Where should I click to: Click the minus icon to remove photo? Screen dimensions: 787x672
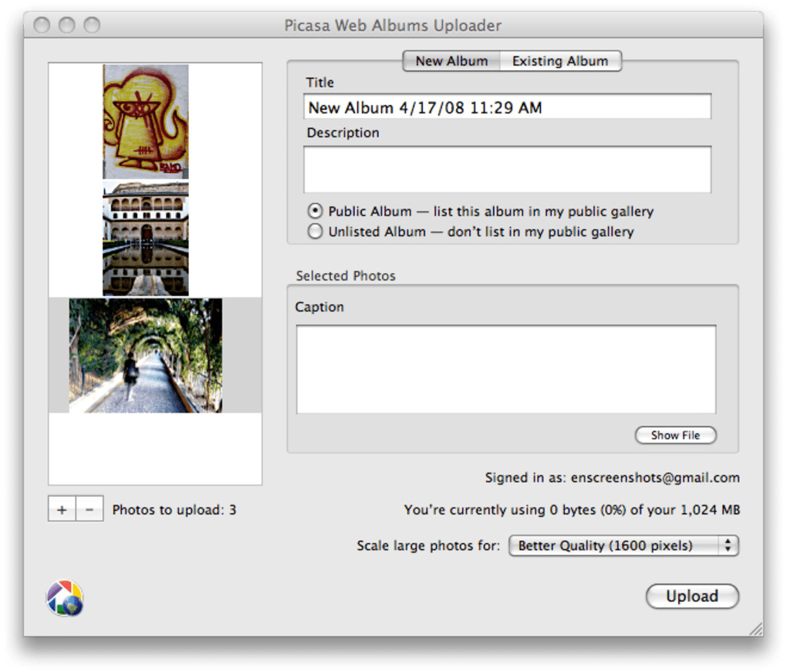coord(90,509)
